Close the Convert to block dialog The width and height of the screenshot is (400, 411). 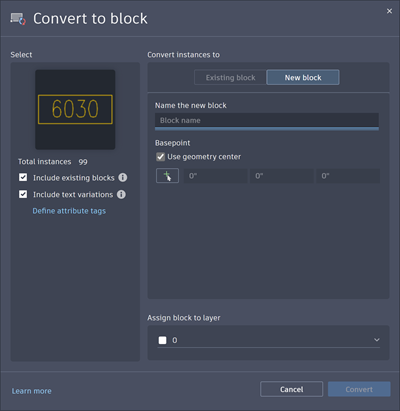click(389, 11)
